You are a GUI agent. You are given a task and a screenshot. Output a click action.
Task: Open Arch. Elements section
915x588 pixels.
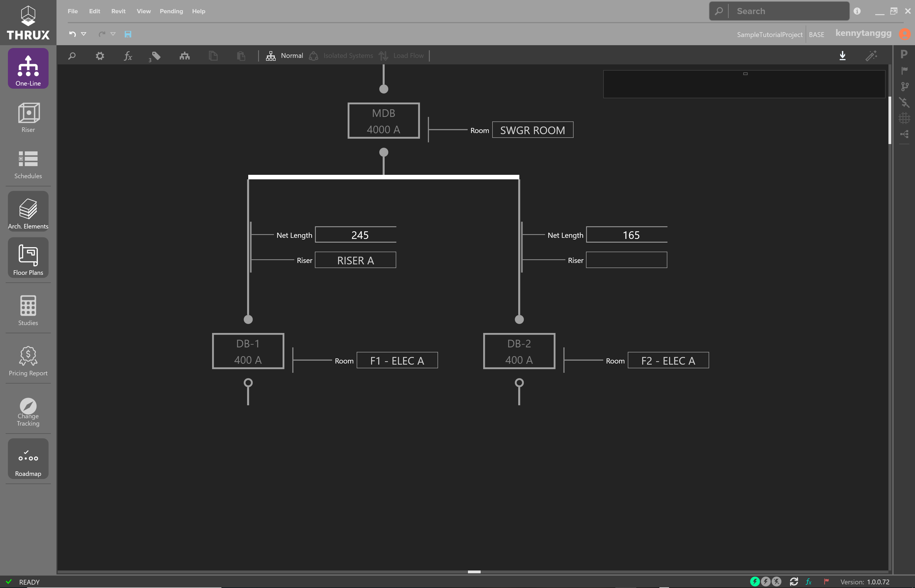[x=28, y=212]
